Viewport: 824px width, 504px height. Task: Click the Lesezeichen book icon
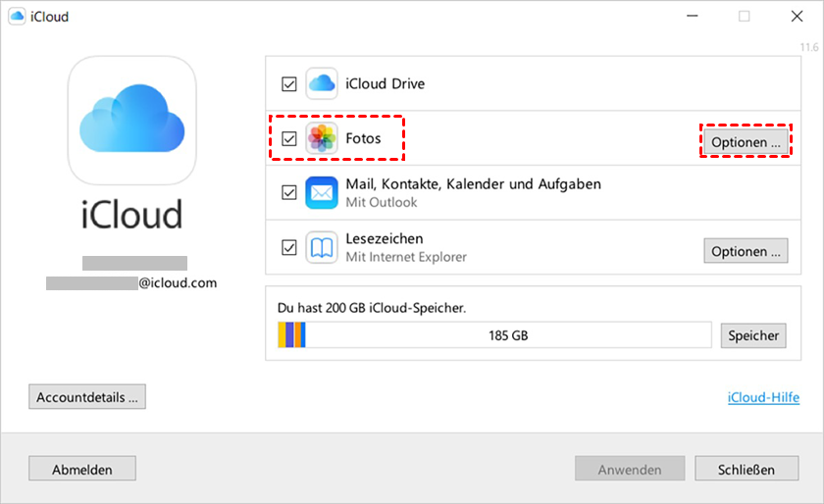(322, 247)
